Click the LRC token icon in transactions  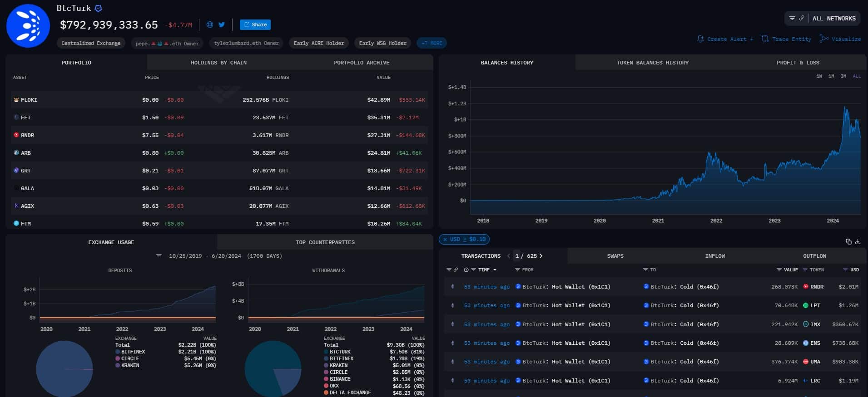(x=806, y=381)
